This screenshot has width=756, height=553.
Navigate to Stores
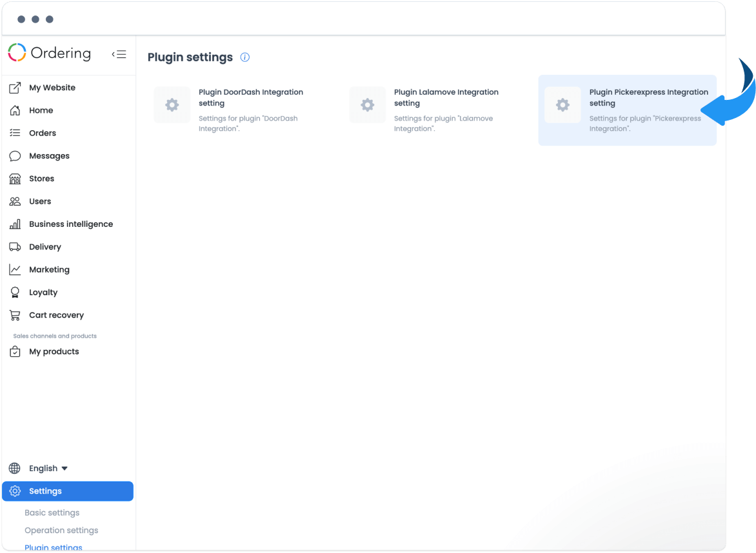click(41, 179)
